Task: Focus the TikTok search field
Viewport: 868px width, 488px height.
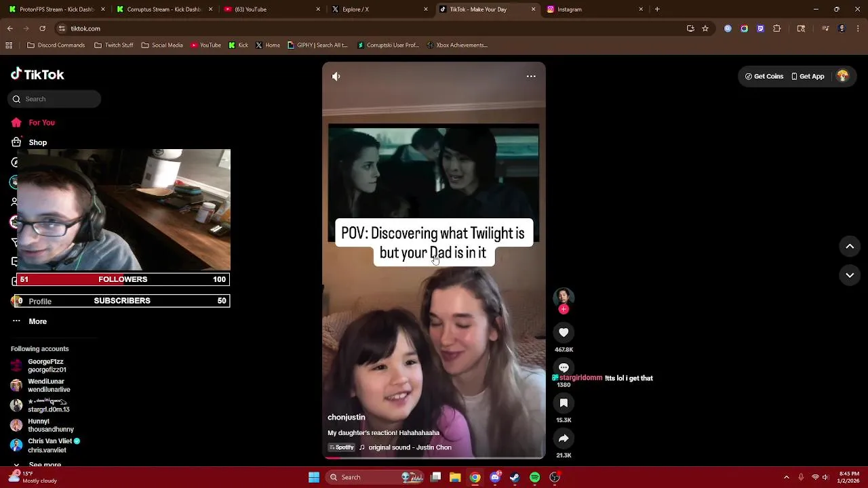Action: click(54, 99)
